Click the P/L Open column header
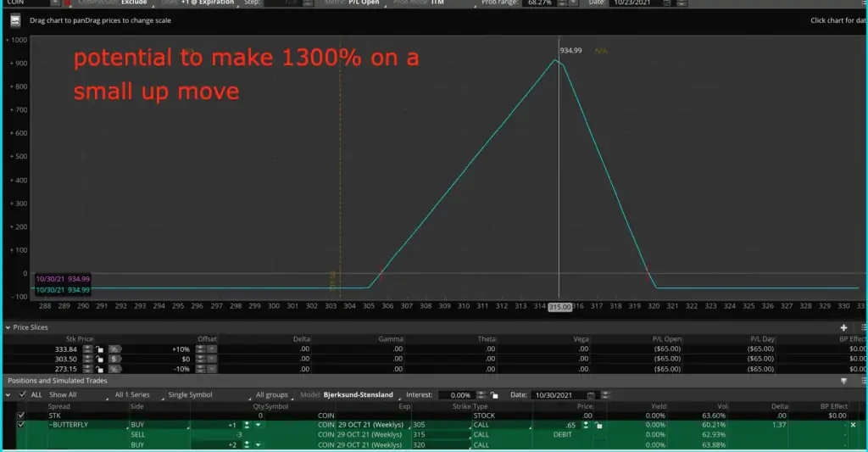 point(666,339)
